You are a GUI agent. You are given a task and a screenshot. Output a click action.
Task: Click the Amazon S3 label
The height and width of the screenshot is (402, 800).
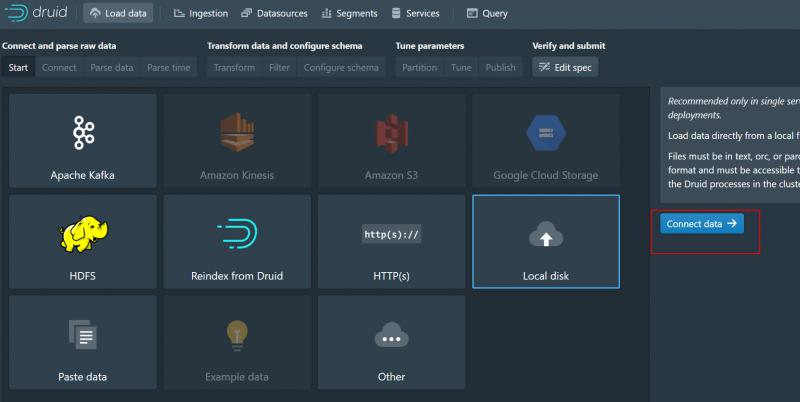click(x=391, y=175)
